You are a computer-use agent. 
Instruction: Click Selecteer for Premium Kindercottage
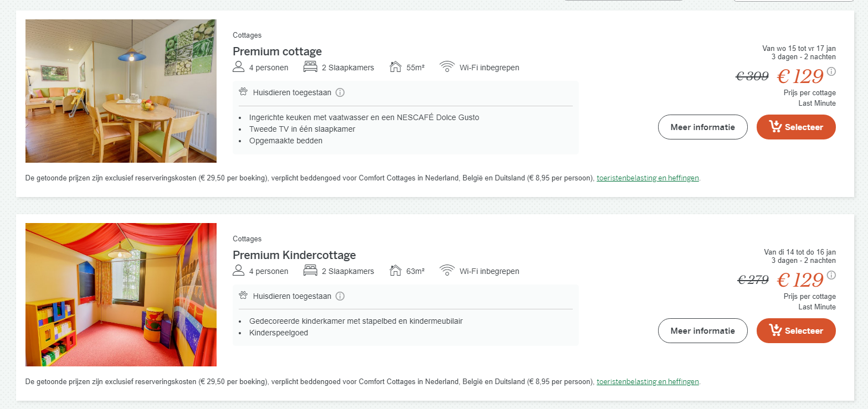coord(796,330)
